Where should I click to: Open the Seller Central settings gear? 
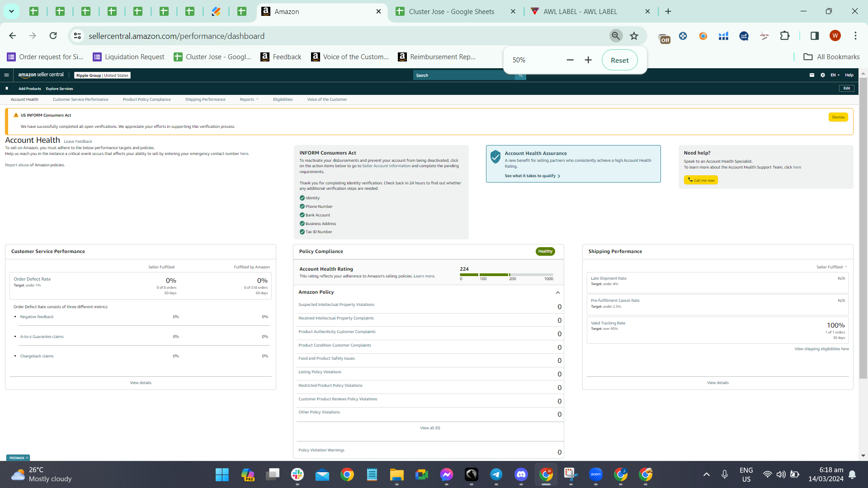click(x=823, y=75)
